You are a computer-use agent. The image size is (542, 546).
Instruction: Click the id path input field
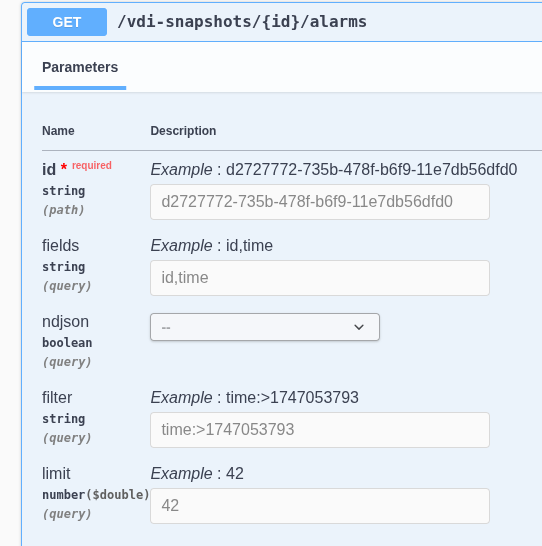tap(320, 202)
